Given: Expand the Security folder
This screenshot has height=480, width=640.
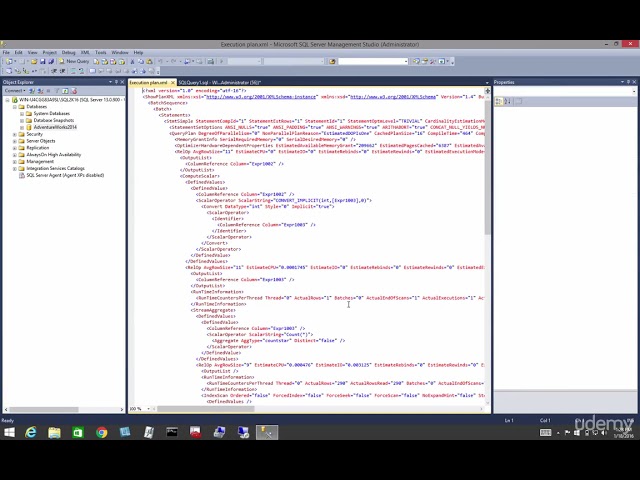Looking at the screenshot, I should (15, 134).
